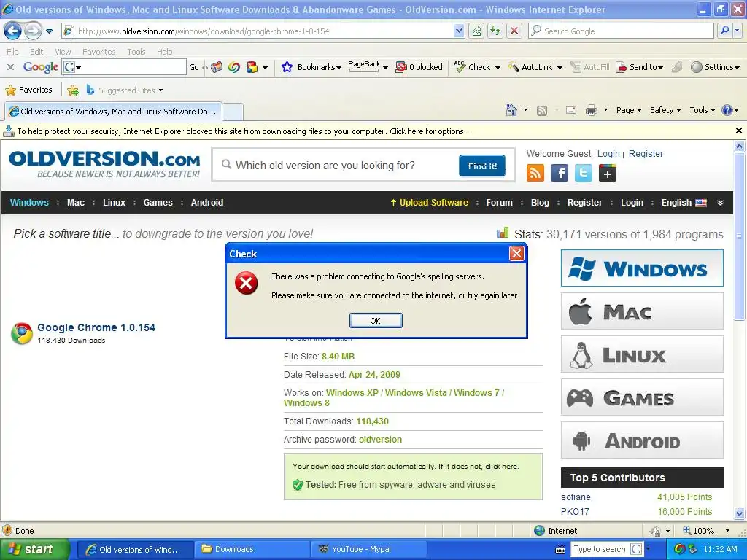Open the Help menu
The image size is (747, 560).
point(164,52)
